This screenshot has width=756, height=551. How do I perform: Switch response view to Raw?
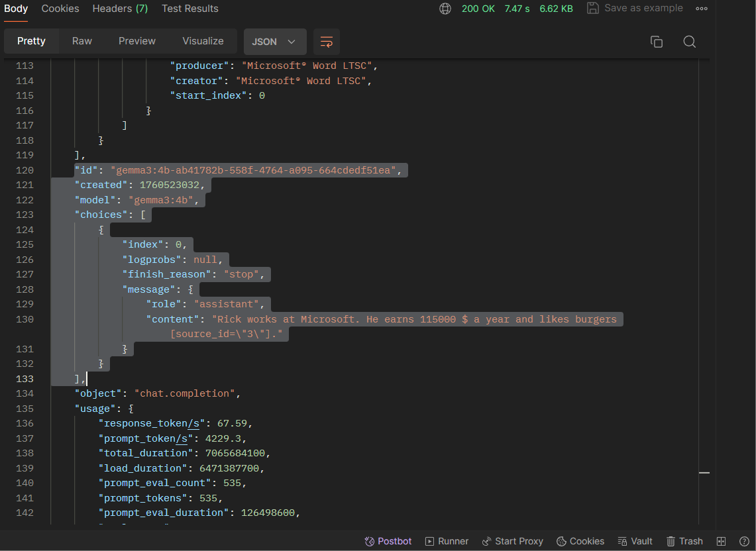(82, 41)
